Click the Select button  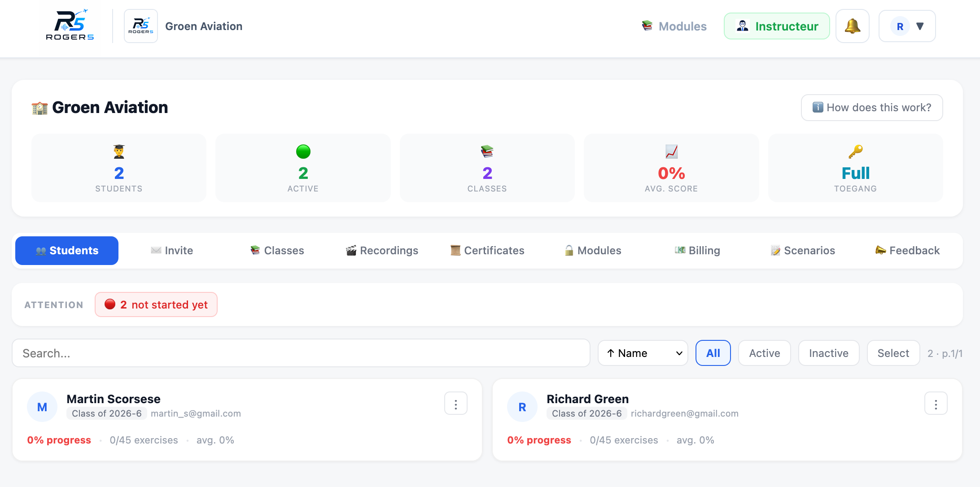coord(893,353)
